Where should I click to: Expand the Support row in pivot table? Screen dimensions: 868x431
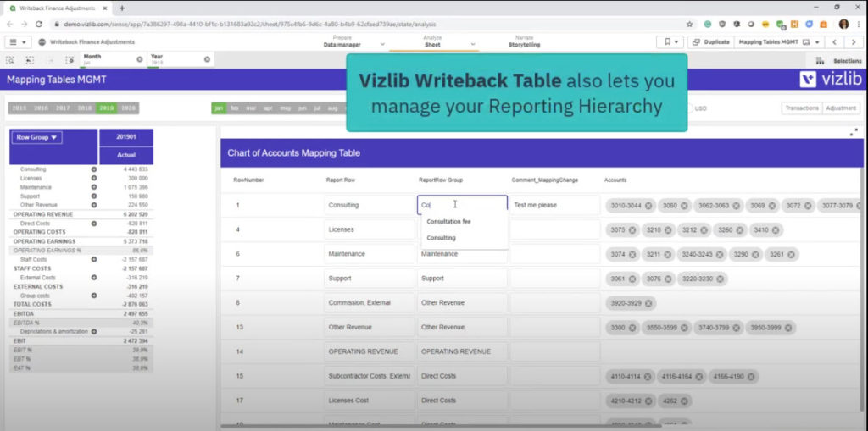pos(94,196)
